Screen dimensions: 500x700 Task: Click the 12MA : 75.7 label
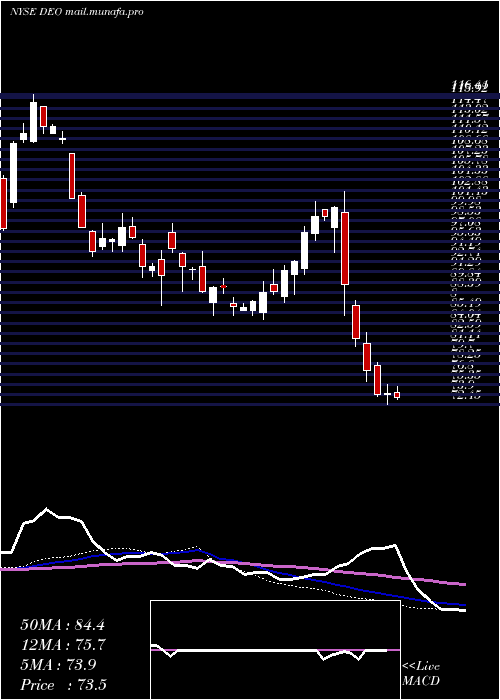point(64,645)
